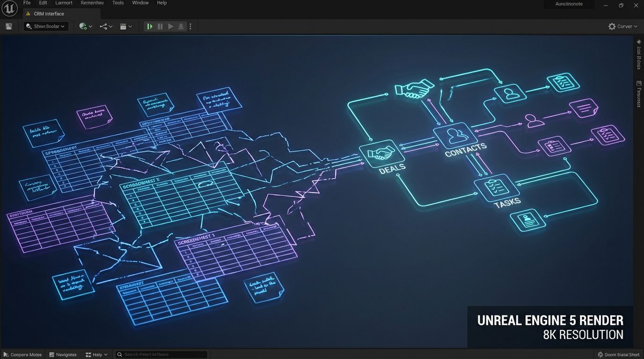Open the clapperboard cinematics dropdown
This screenshot has height=359, width=644.
126,27
